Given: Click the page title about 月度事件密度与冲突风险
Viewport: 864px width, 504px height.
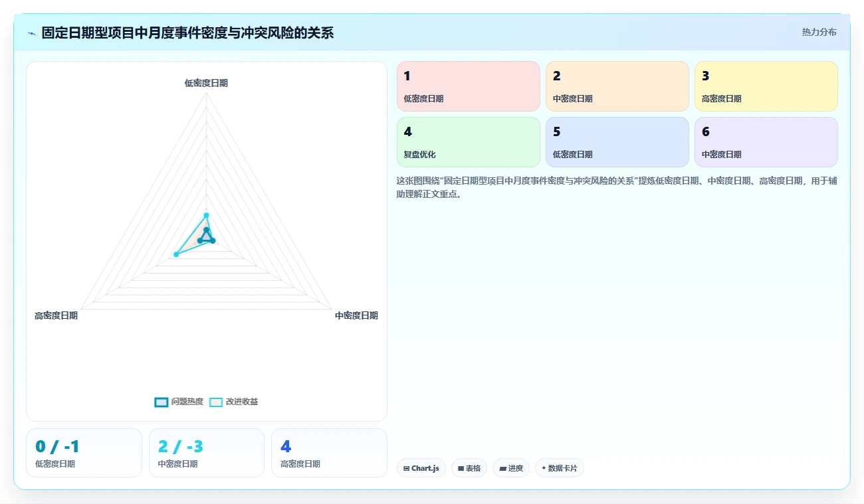Looking at the screenshot, I should [187, 33].
